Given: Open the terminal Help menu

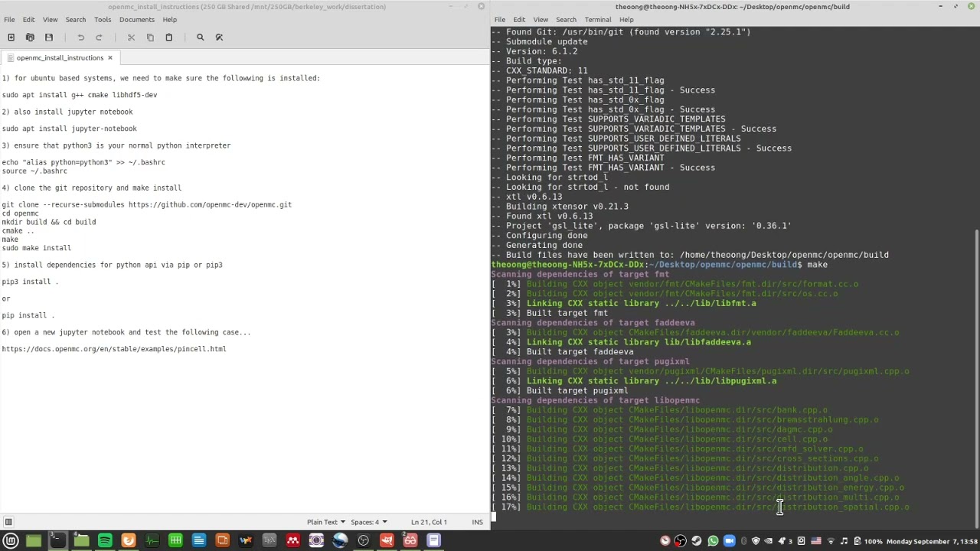Looking at the screenshot, I should tap(626, 19).
